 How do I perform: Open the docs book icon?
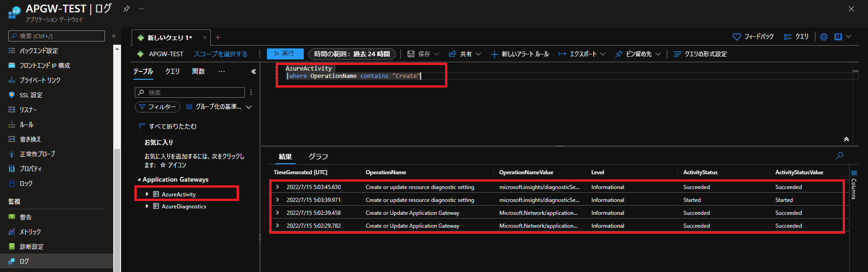[x=838, y=37]
